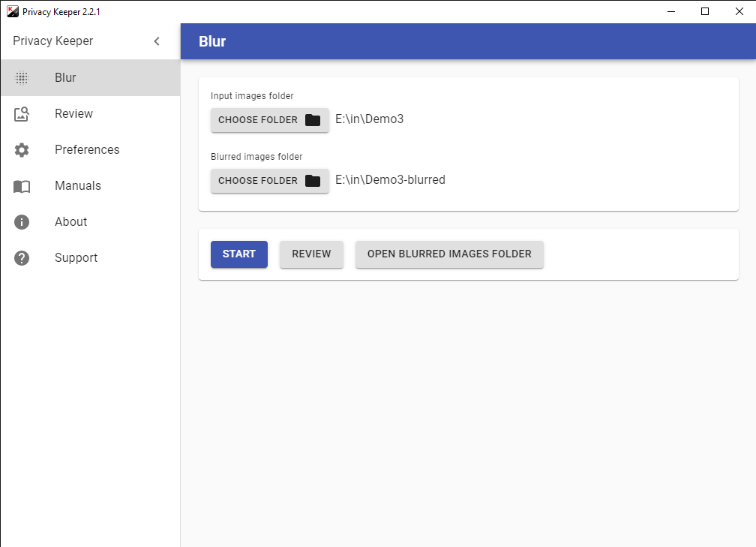Screen dimensions: 756x547
Task: Maximize the Privacy Keeper window
Action: pyautogui.click(x=705, y=11)
